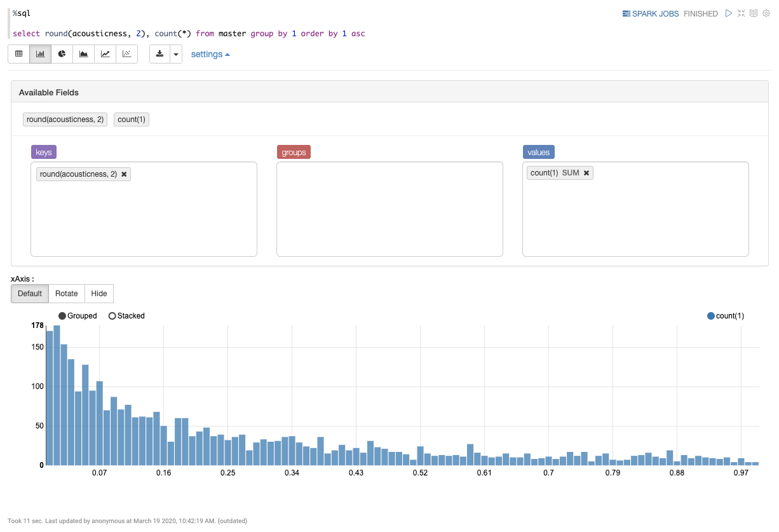Select the line chart view icon
779x532 pixels.
(105, 54)
